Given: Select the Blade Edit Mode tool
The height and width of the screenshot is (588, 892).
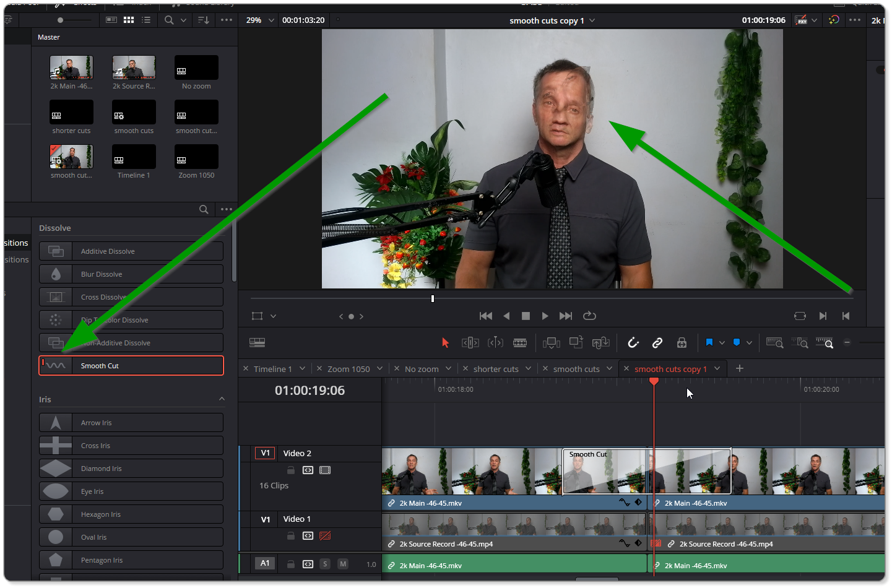Looking at the screenshot, I should click(520, 342).
